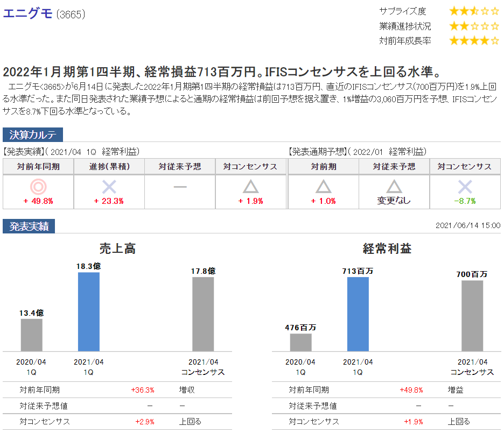This screenshot has width=504, height=433.
Task: Click the gray 476百万 profit bar
Action: [301, 343]
